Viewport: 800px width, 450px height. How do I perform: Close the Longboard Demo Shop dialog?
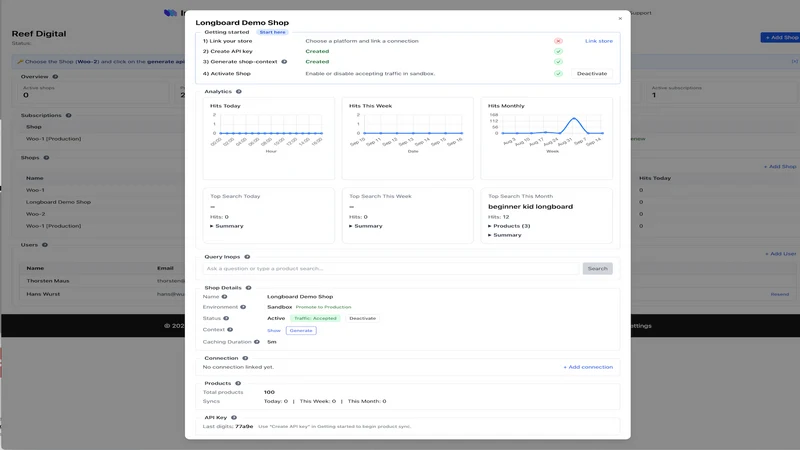[x=620, y=18]
